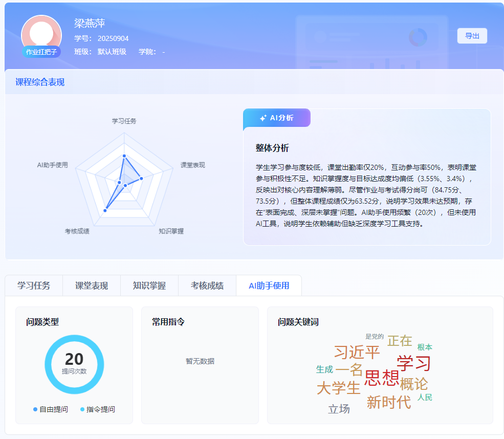
Task: Open the 考核成绩 tab
Action: point(207,286)
